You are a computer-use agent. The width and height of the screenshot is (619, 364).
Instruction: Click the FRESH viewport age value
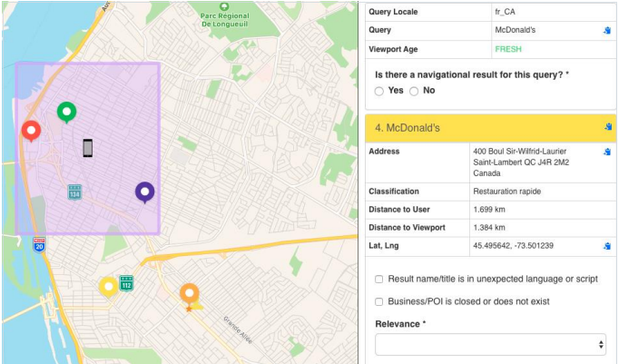tap(508, 49)
